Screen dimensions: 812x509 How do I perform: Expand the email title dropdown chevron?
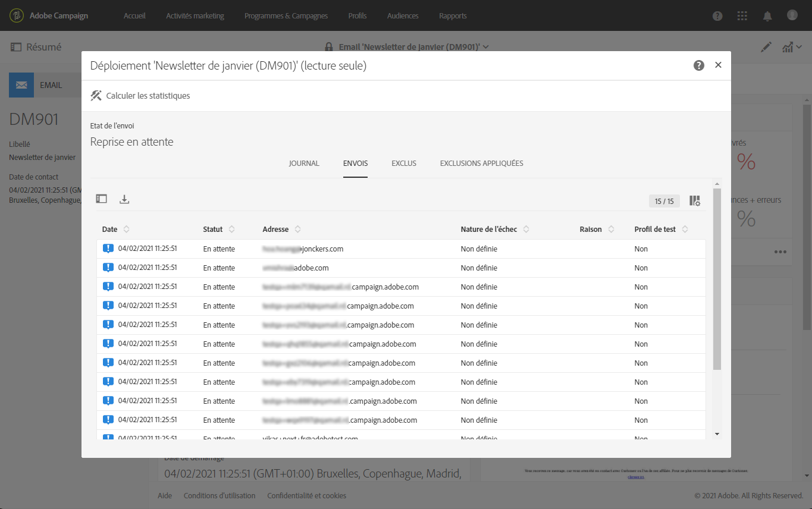[x=486, y=47]
